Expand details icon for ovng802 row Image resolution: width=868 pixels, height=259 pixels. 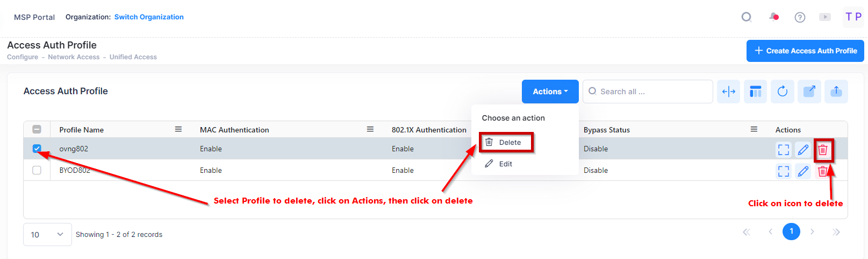(784, 150)
